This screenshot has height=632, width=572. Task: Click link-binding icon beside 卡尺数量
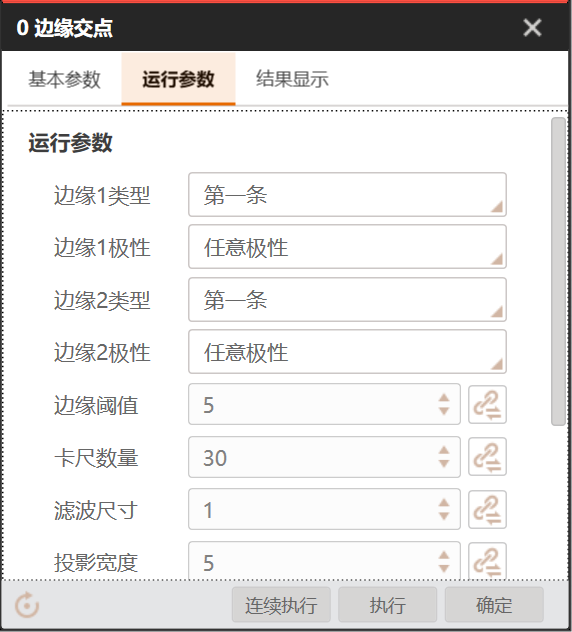[487, 457]
